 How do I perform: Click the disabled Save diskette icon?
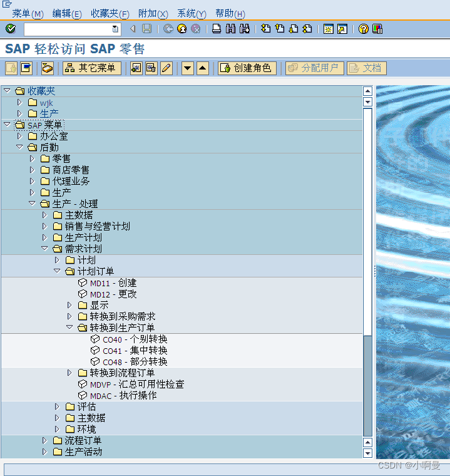coord(147,29)
